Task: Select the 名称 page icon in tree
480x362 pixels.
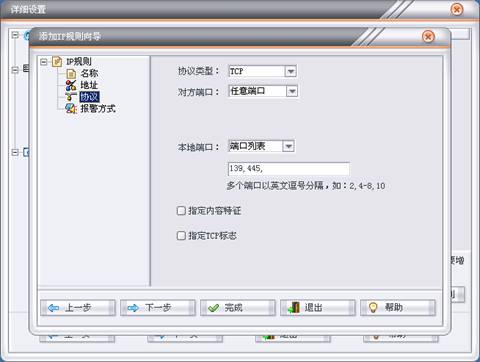Action: (71, 73)
